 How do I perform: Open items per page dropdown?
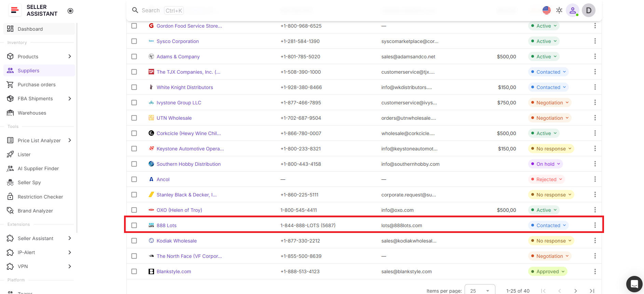(480, 291)
